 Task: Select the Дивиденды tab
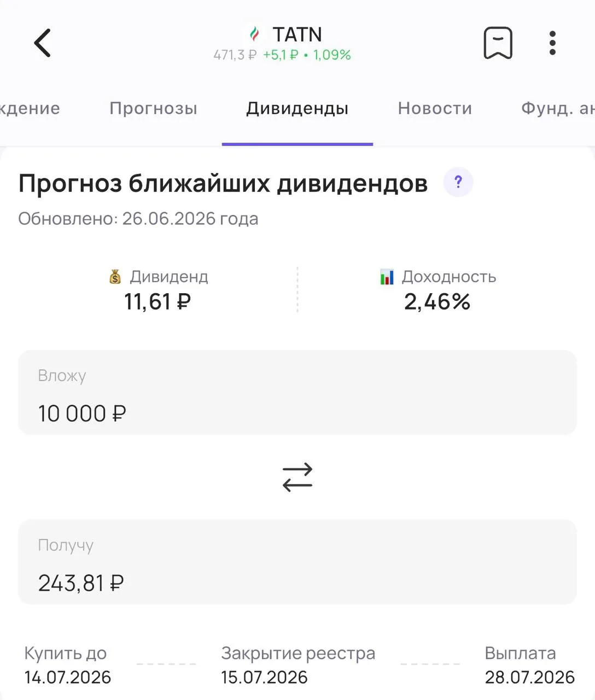[297, 108]
